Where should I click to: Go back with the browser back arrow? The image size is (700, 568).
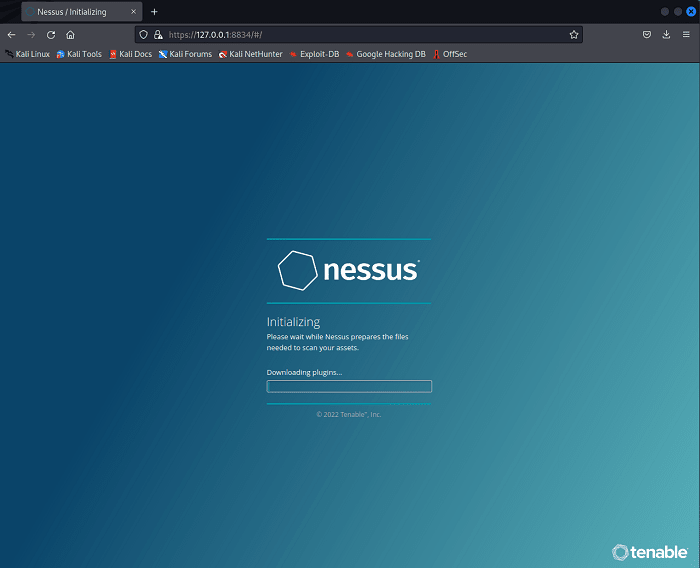point(12,35)
